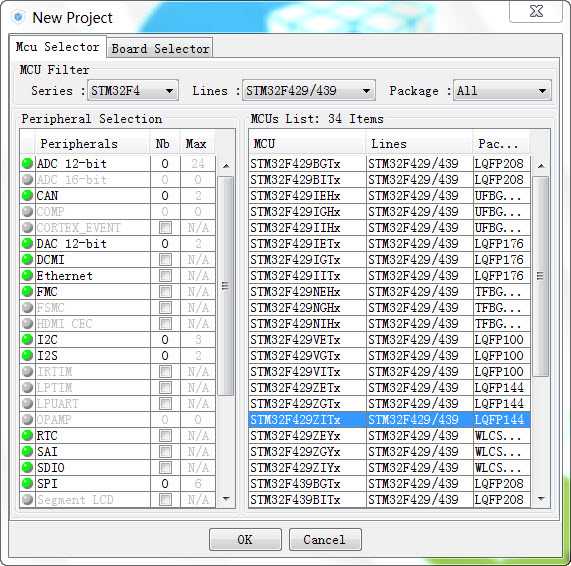The width and height of the screenshot is (571, 566).
Task: Enable the SAI peripheral checkbox
Action: tap(165, 452)
